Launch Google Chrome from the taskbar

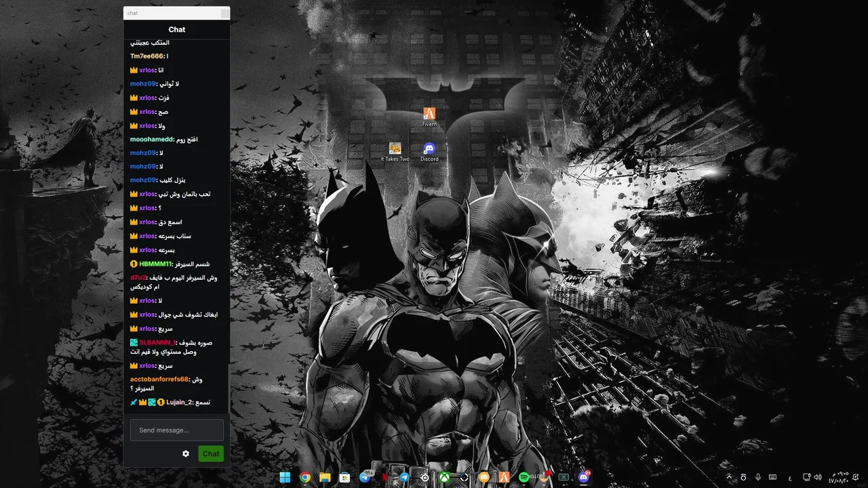[x=305, y=477]
